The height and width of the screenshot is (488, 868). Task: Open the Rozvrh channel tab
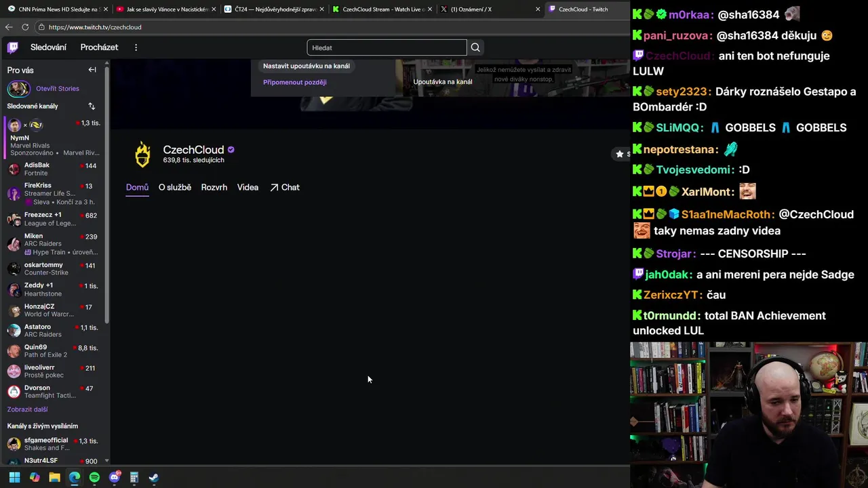[x=214, y=188]
